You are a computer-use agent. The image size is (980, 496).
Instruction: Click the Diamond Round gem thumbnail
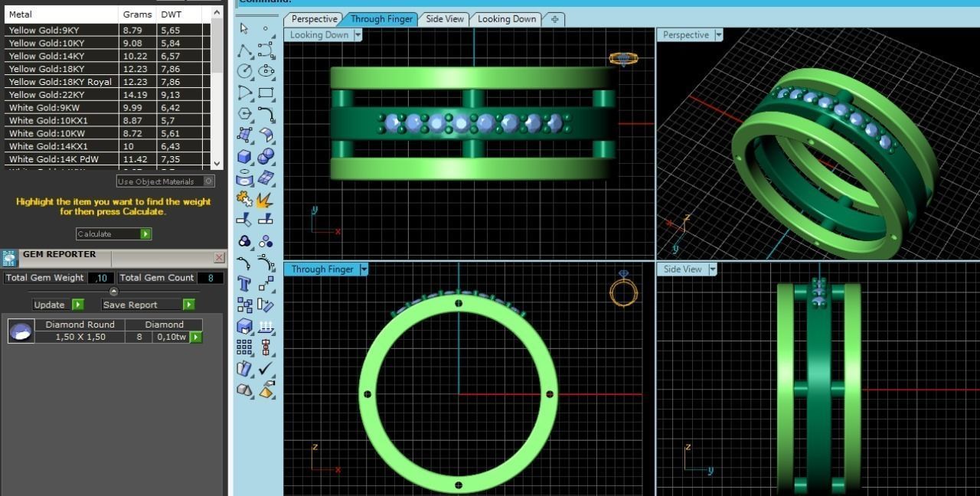[21, 331]
